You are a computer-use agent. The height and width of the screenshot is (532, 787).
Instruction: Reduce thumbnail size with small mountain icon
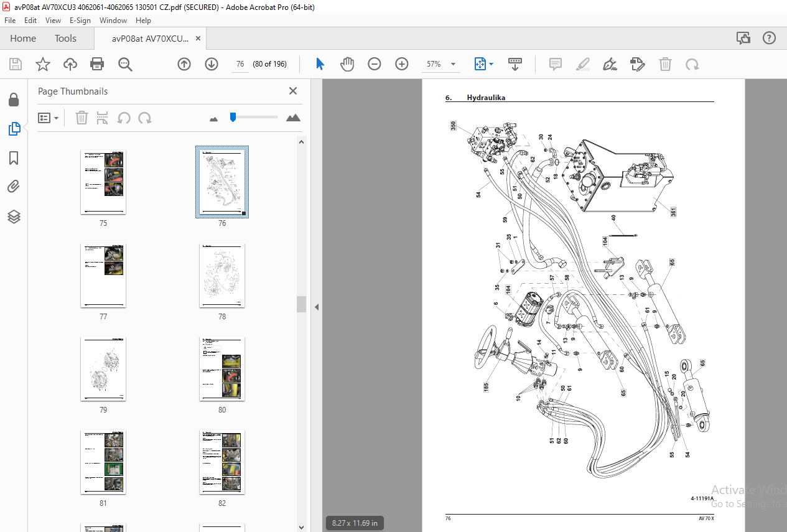(214, 118)
